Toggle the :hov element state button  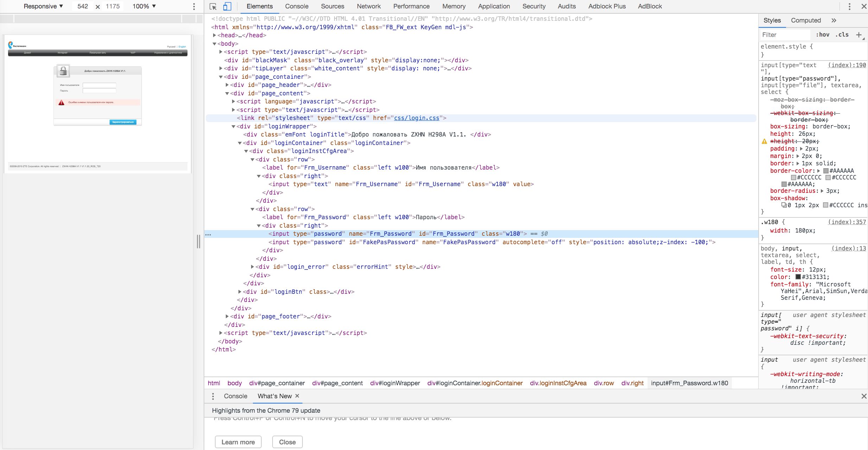click(x=823, y=34)
